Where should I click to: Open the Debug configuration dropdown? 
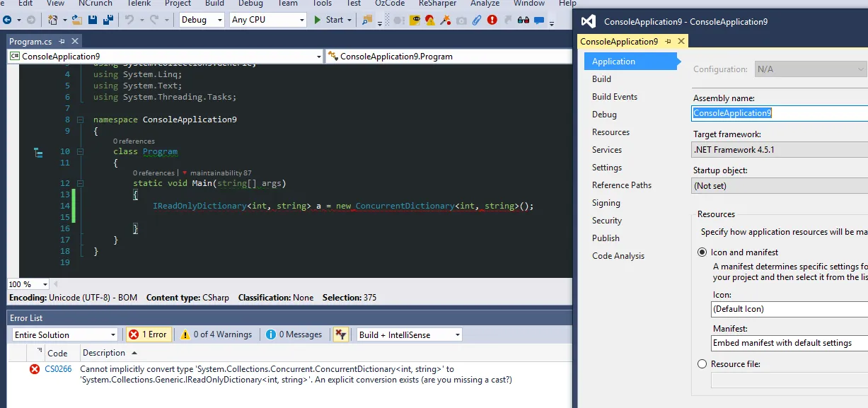(202, 20)
